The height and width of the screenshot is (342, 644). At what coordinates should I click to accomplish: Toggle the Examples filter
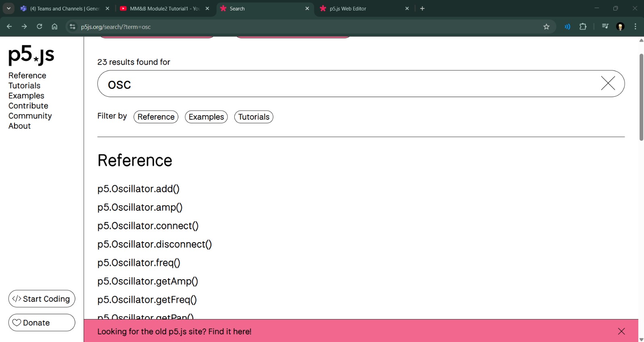pos(206,117)
